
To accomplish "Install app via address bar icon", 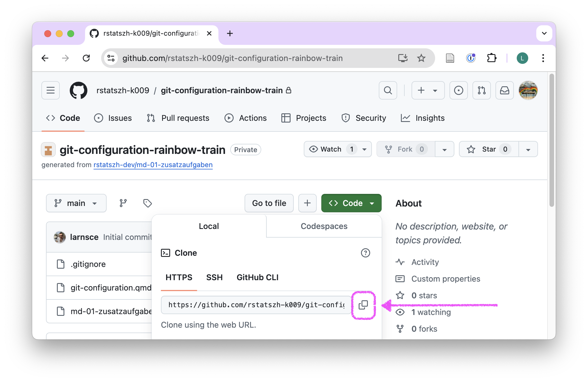I will click(x=403, y=58).
